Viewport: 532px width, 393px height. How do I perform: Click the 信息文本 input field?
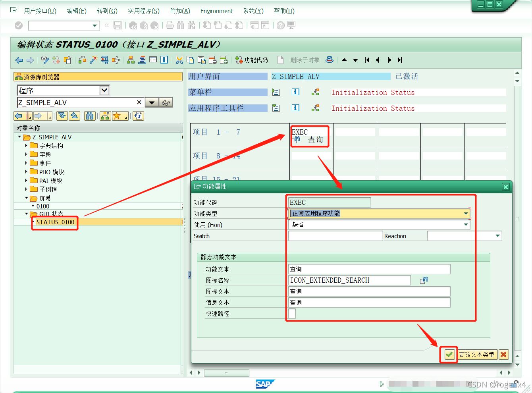369,302
